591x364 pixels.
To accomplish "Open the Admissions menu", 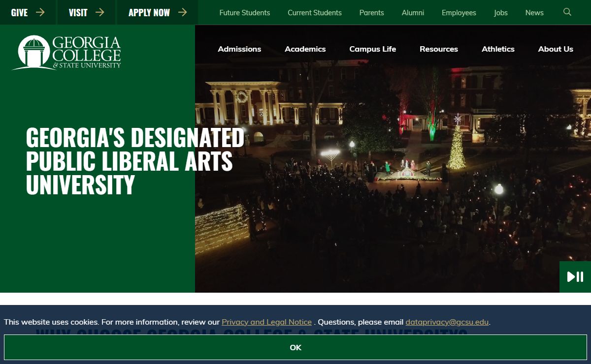I will coord(239,49).
